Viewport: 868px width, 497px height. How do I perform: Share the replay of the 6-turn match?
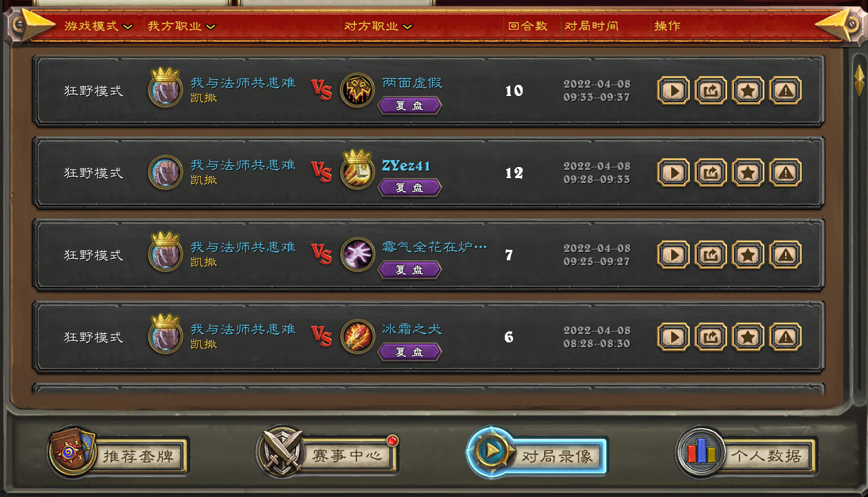[x=711, y=337]
